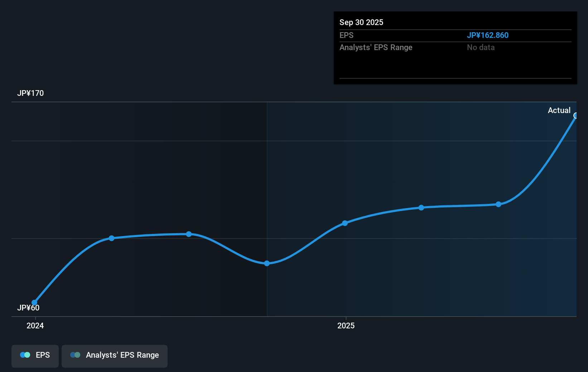Screen dimensions: 588x372
Task: Click the rightmost hollow marker on the chart
Action: click(x=576, y=115)
